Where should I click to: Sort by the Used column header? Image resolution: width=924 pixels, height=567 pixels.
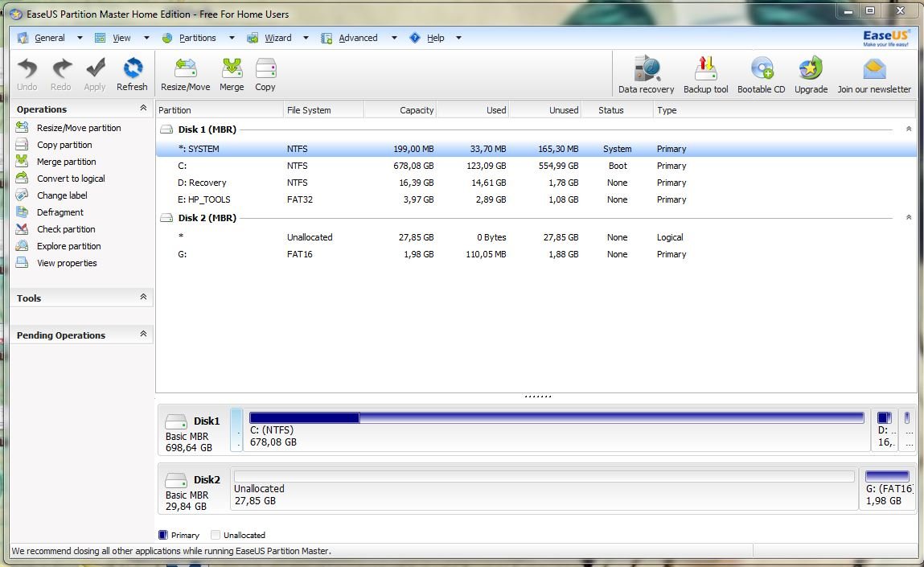(x=473, y=110)
